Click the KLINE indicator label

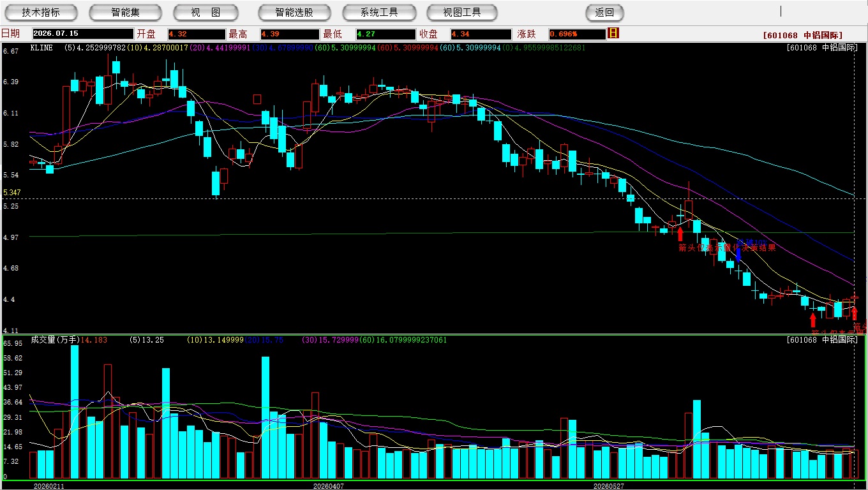42,48
